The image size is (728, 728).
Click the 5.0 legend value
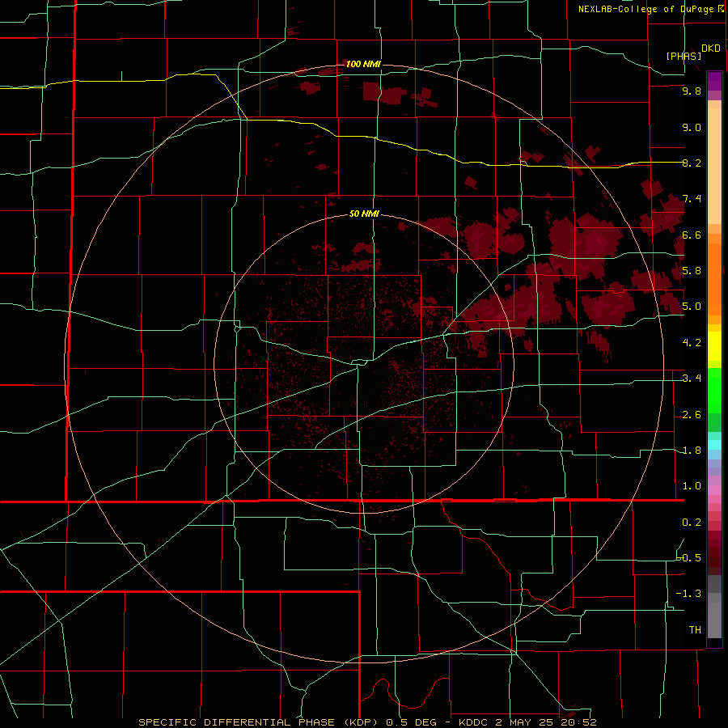pos(692,307)
